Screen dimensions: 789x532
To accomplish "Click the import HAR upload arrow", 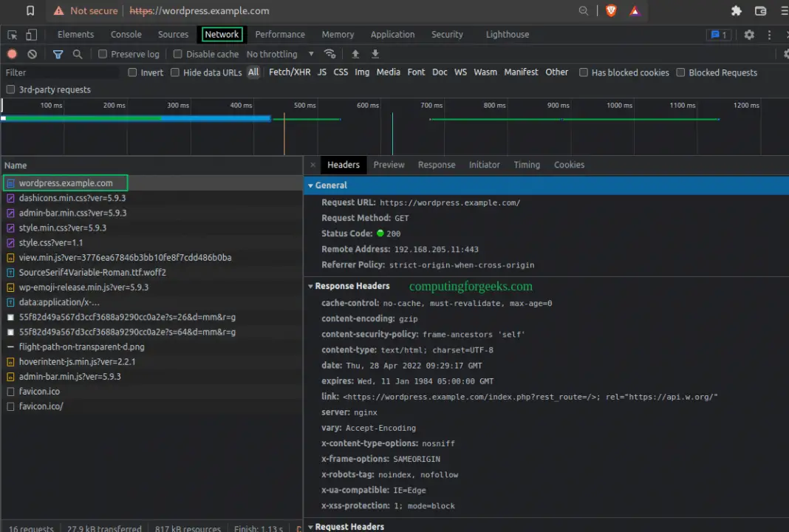I will click(x=355, y=54).
